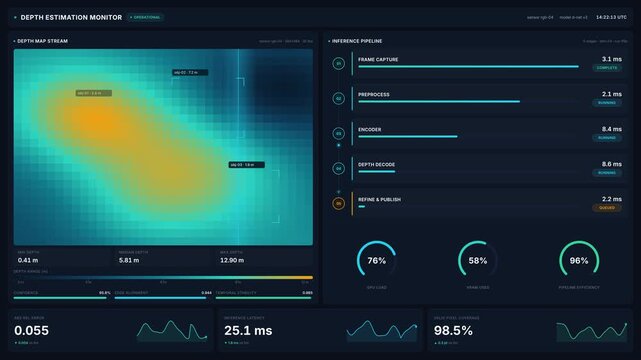Click the Abs Rel Error sparkline chart
The height and width of the screenshot is (360, 641).
pyautogui.click(x=172, y=331)
